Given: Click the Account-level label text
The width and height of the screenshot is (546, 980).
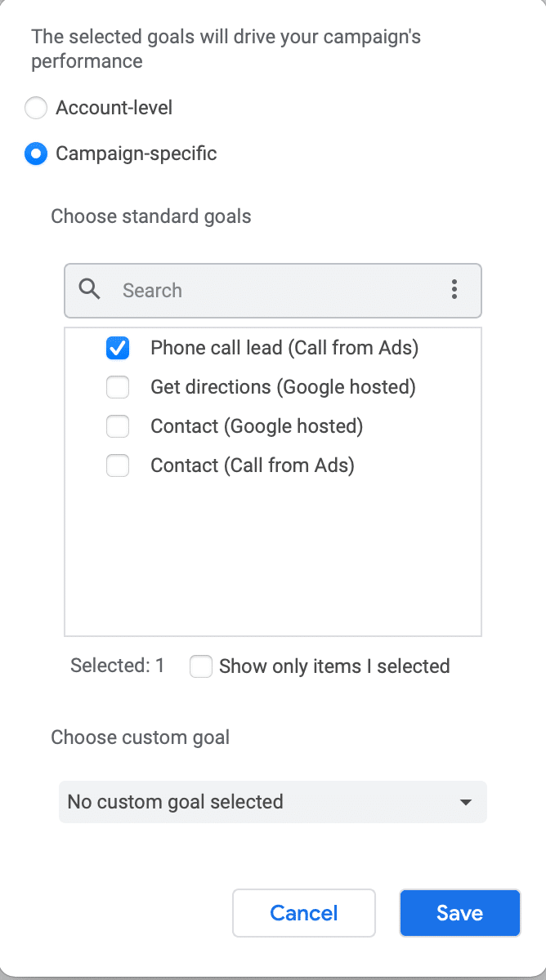Looking at the screenshot, I should [x=114, y=108].
